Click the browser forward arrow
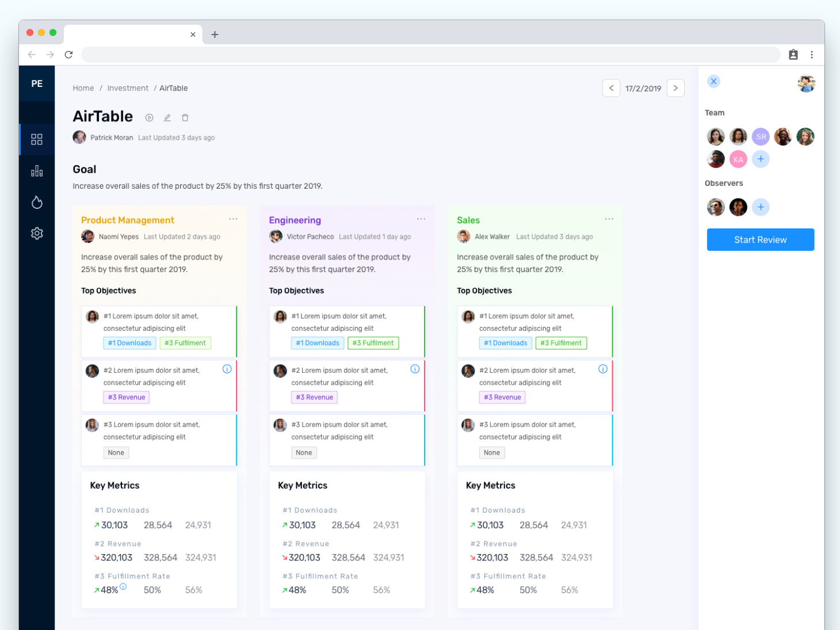The height and width of the screenshot is (630, 840). (x=50, y=55)
